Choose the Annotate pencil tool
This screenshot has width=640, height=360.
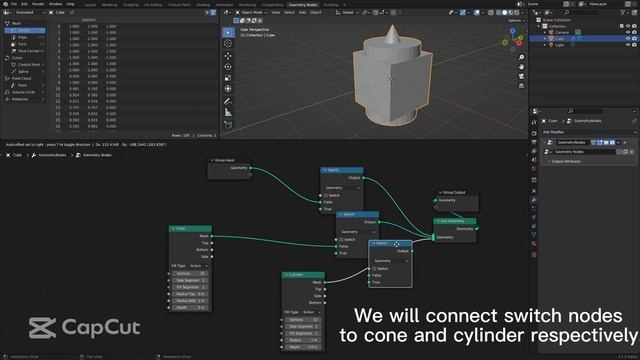228,101
